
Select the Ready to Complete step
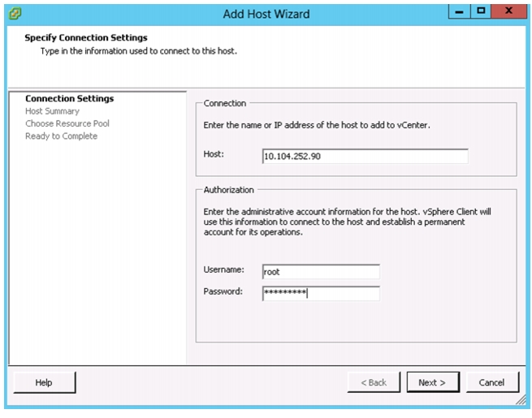click(62, 136)
